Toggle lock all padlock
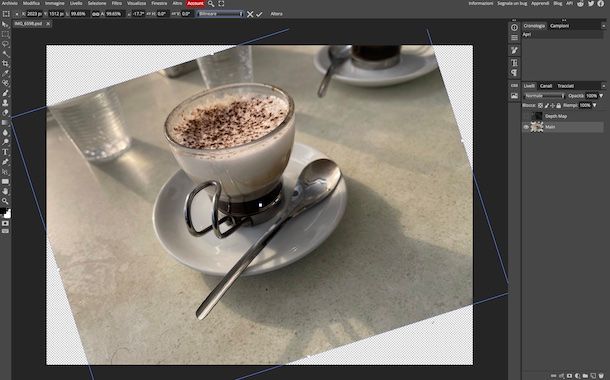Viewport: 610px width, 380px height. (x=559, y=105)
